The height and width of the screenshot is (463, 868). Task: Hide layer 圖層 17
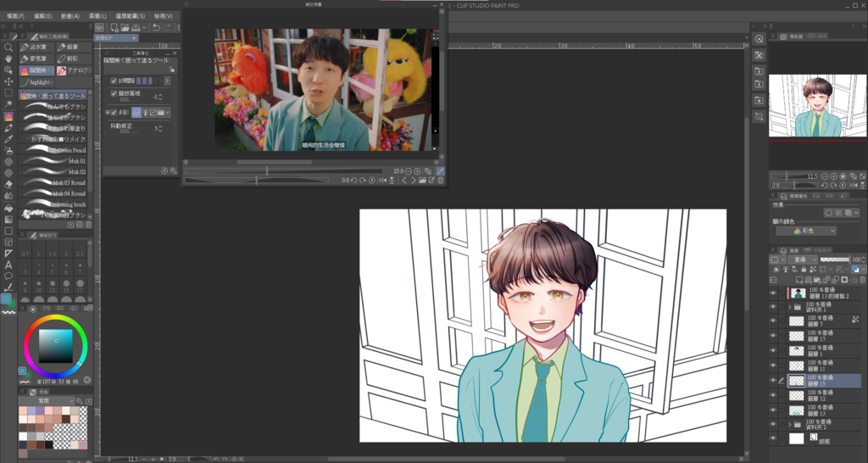[x=773, y=336]
